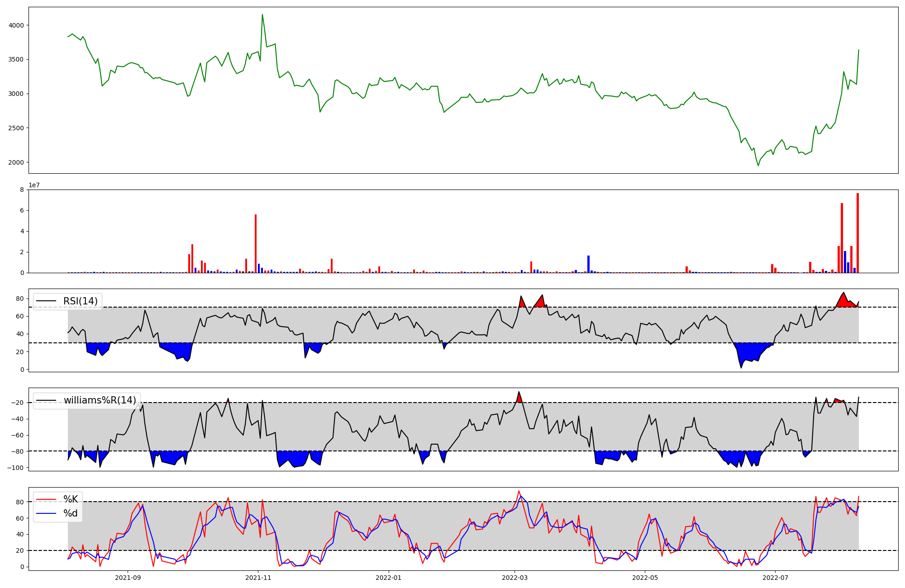
Task: Click the tall red volume bar near 2021-11
Action: coord(256,244)
